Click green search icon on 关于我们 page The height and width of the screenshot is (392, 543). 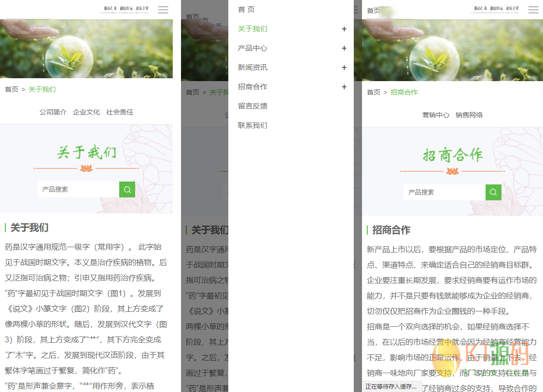(x=127, y=189)
